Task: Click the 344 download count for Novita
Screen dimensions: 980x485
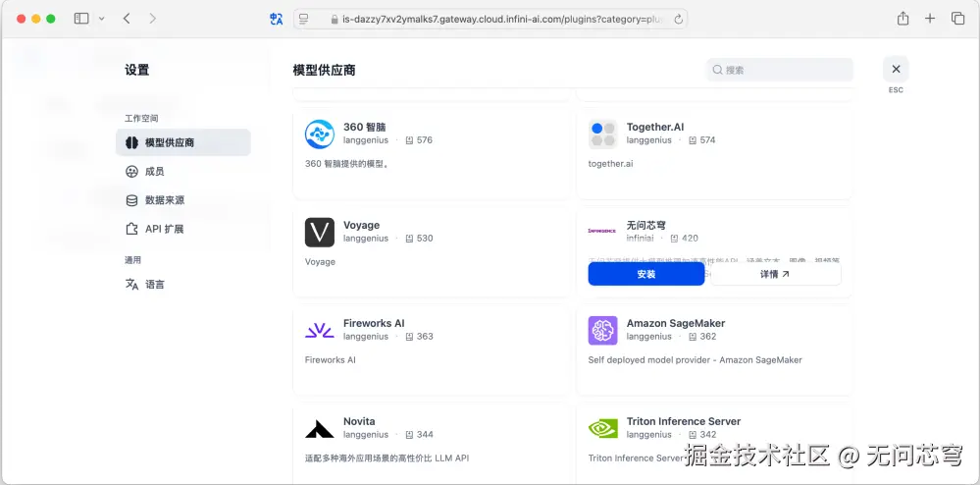Action: 425,435
